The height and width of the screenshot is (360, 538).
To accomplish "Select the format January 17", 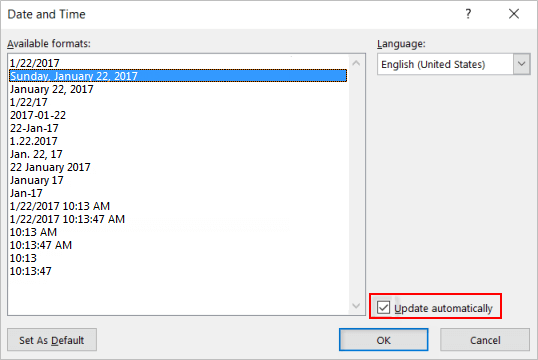I will point(178,180).
